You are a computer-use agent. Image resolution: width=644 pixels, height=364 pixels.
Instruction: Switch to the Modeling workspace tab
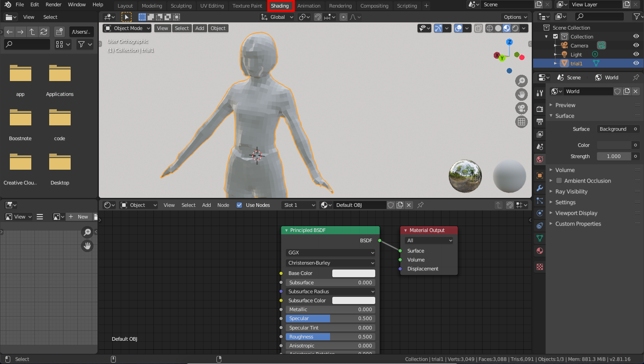(x=152, y=6)
